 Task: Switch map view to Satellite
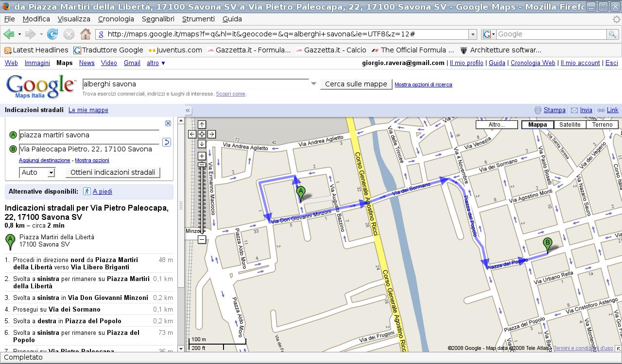(570, 125)
